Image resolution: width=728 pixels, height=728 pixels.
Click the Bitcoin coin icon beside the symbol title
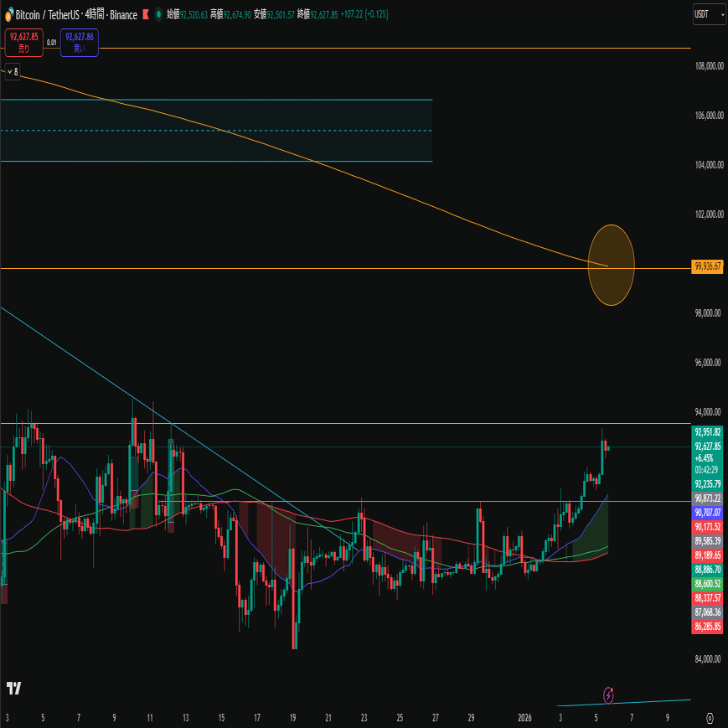pos(8,16)
